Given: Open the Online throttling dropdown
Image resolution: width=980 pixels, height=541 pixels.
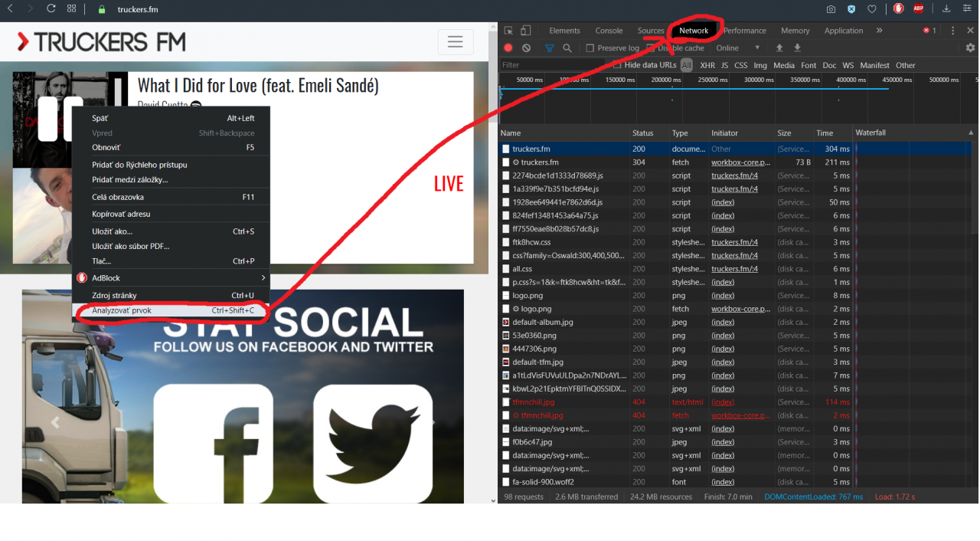Looking at the screenshot, I should point(738,48).
